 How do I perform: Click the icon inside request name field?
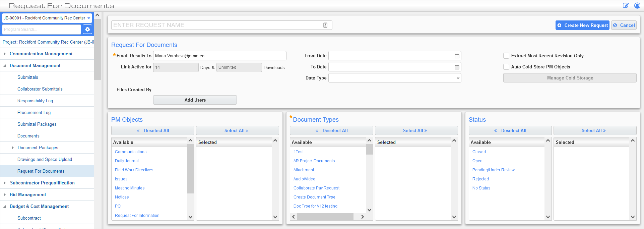pos(325,25)
